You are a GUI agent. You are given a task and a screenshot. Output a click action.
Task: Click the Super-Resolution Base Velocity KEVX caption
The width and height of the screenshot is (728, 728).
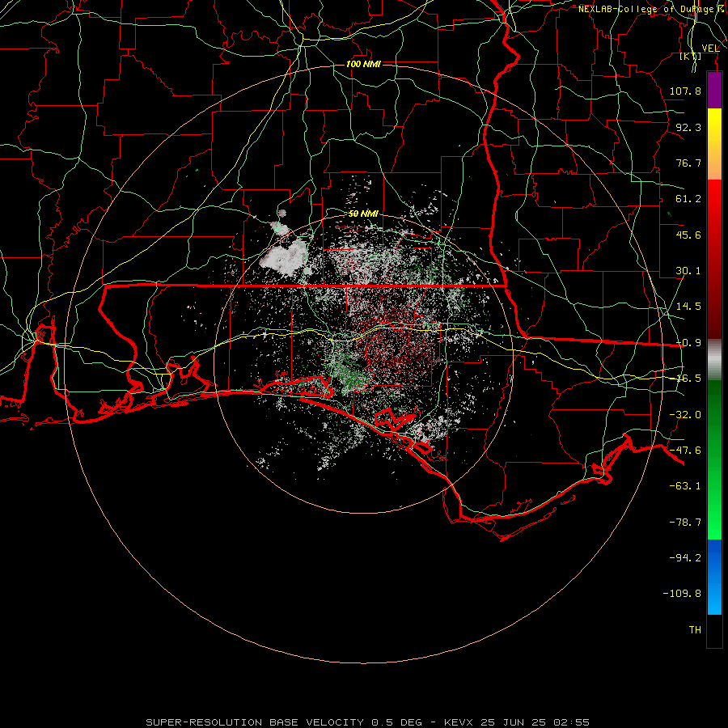tap(368, 722)
